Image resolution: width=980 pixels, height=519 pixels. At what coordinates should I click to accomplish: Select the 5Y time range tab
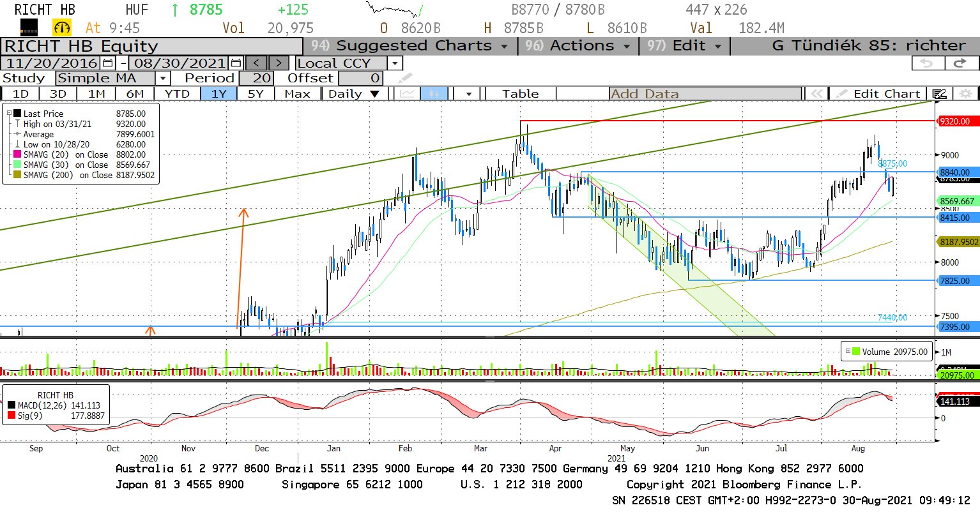(256, 94)
